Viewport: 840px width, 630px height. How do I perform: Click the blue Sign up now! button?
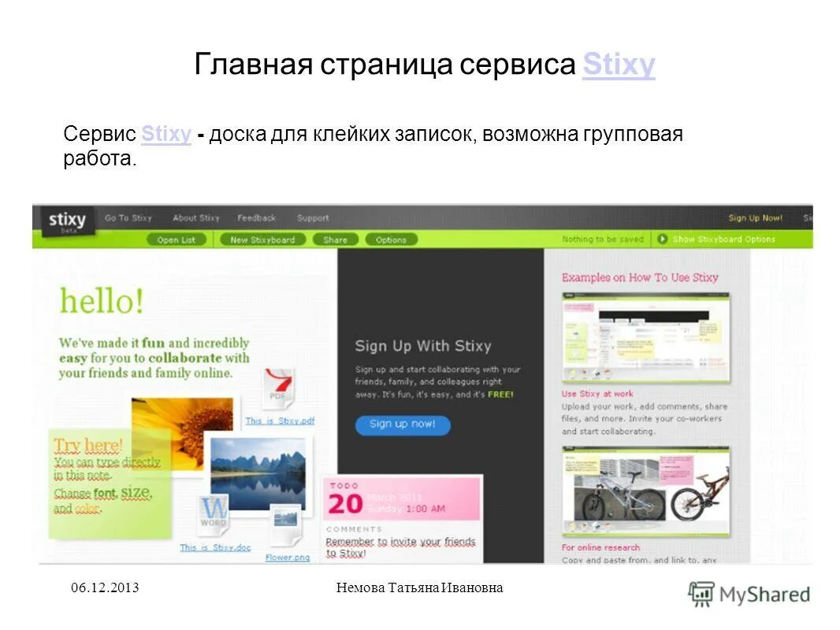(403, 424)
